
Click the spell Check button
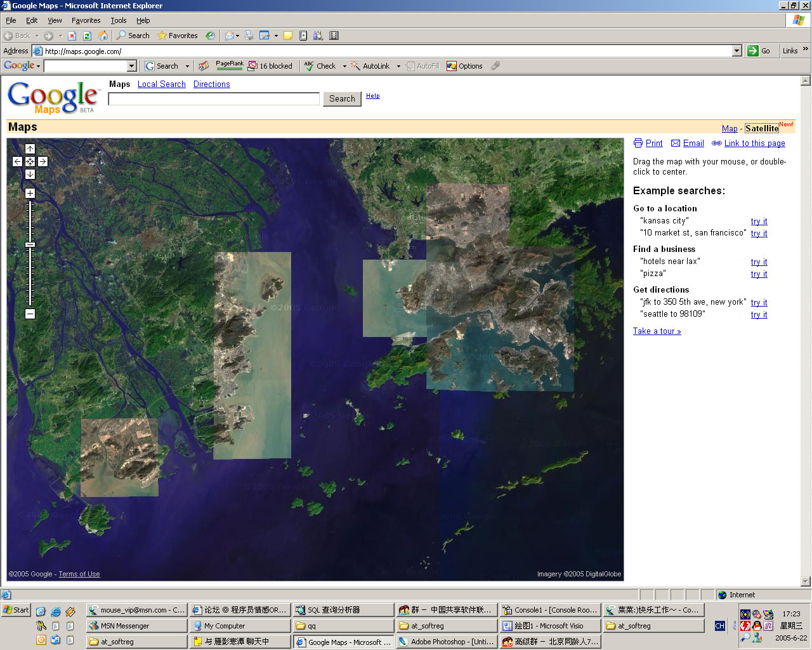[x=320, y=66]
